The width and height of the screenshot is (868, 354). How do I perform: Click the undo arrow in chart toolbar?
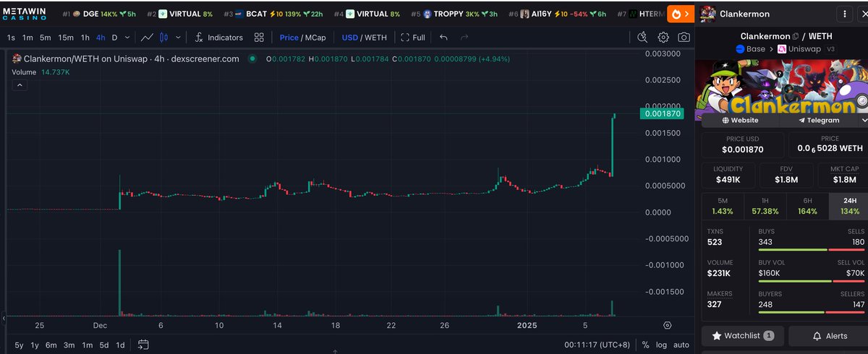(x=443, y=37)
